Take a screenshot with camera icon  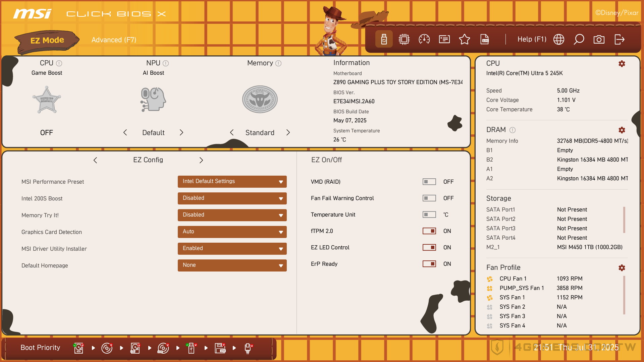tap(599, 39)
